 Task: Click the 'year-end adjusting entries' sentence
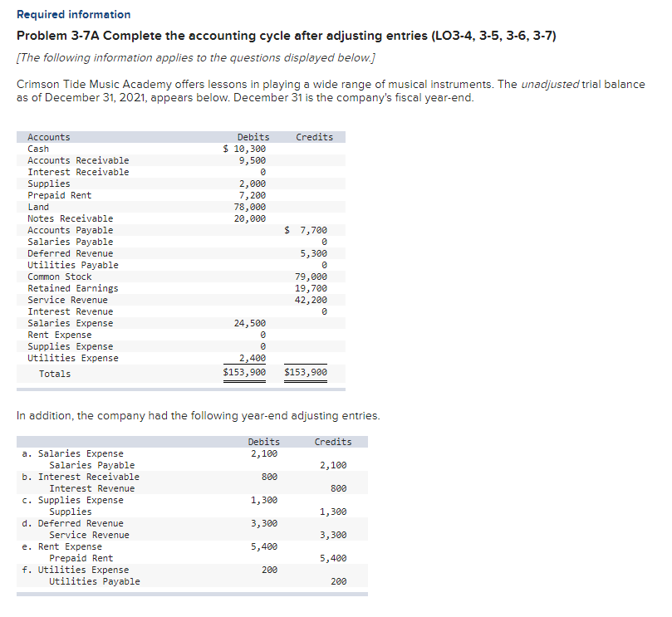[198, 415]
